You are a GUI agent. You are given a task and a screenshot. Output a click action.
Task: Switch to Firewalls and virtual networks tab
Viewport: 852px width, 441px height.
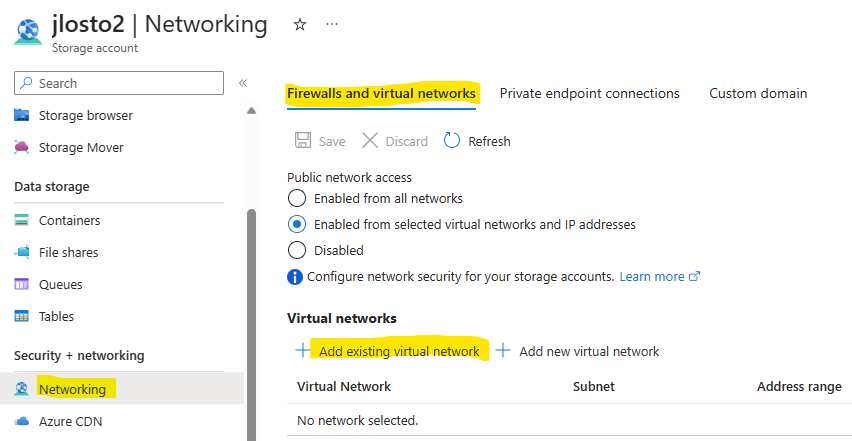click(381, 93)
